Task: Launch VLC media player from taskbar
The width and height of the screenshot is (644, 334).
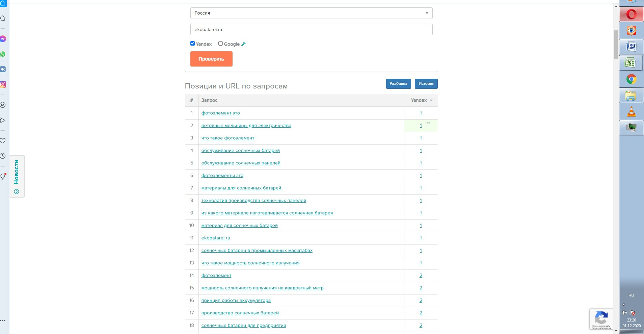Action: click(x=631, y=111)
